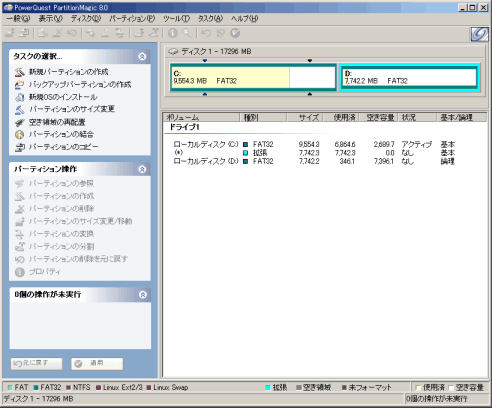Viewport: 492px width, 408px height.
Task: Sort by the サイズ column header
Action: [305, 117]
